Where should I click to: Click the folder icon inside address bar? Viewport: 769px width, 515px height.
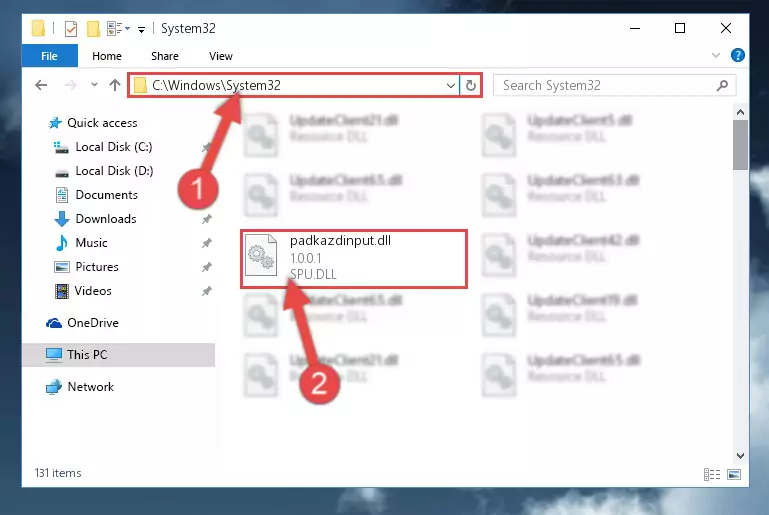(141, 85)
